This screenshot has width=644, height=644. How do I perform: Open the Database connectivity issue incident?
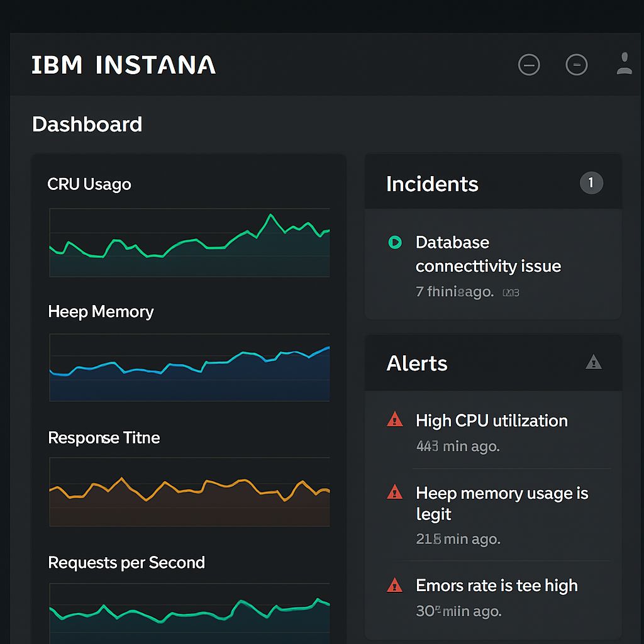[487, 254]
